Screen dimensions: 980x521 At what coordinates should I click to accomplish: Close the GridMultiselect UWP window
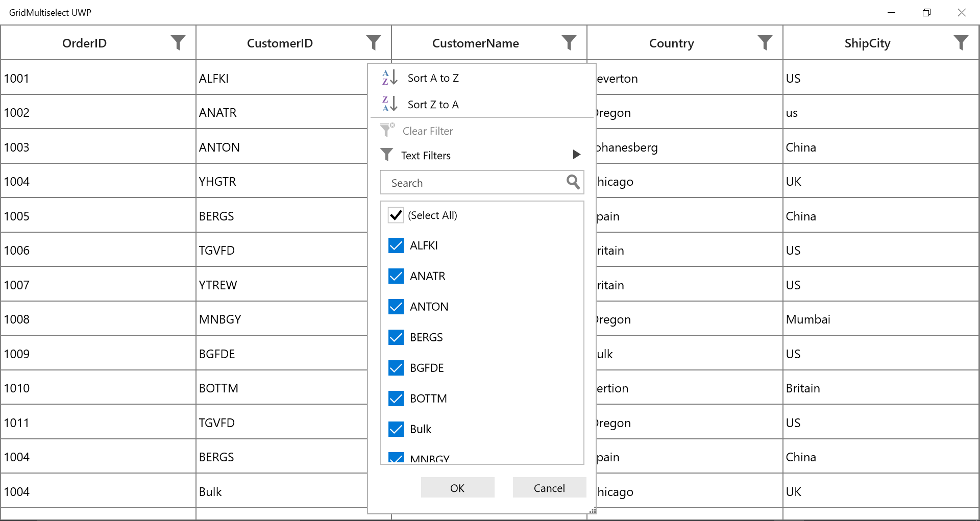pos(962,12)
